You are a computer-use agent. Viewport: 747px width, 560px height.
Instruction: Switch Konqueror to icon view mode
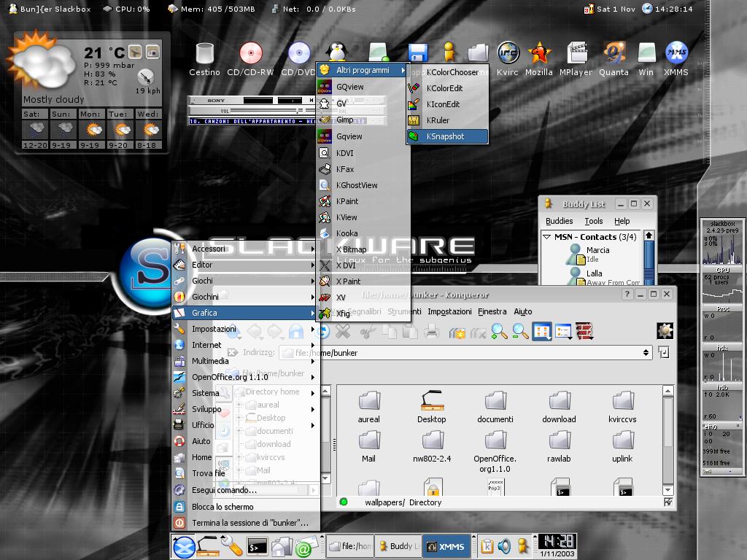(542, 332)
